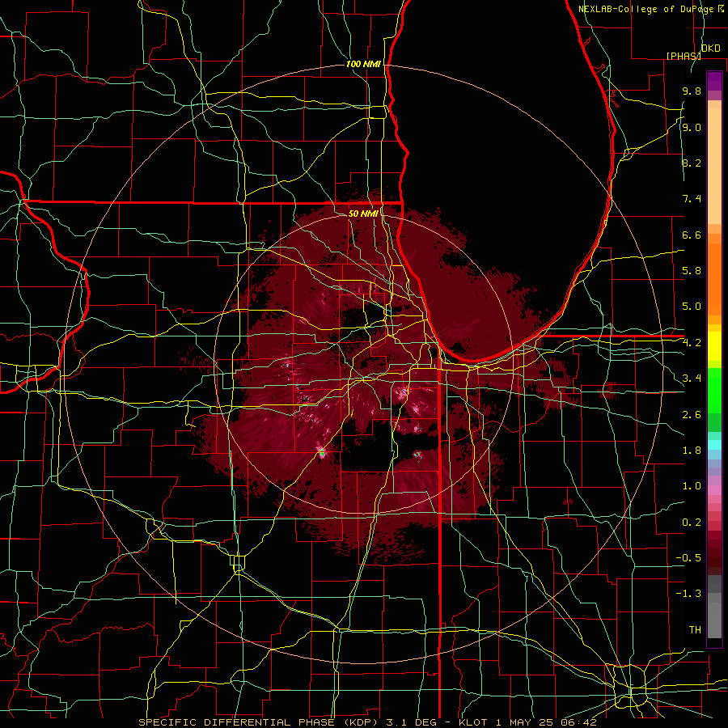The image size is (728, 728).
Task: Select the 0.2 color scale value
Action: (692, 523)
